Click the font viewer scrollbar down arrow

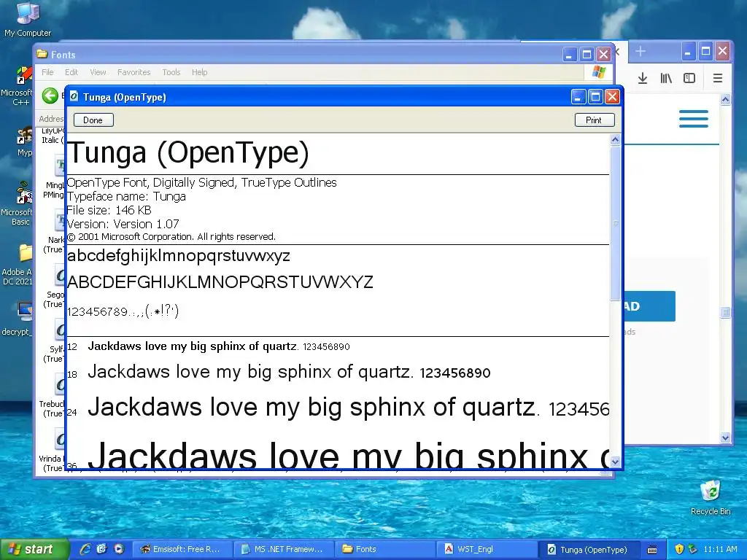click(615, 462)
